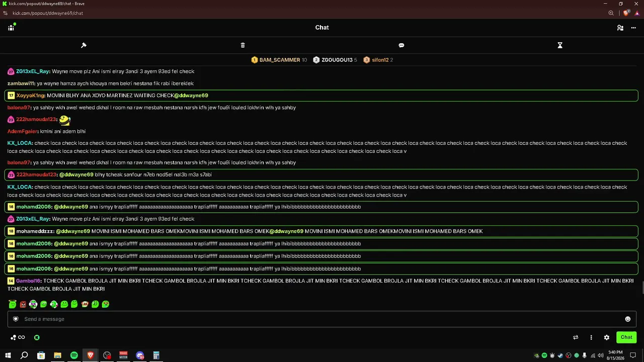Select the trash deleted messages tab
Screen dimensions: 644x362
(243, 45)
